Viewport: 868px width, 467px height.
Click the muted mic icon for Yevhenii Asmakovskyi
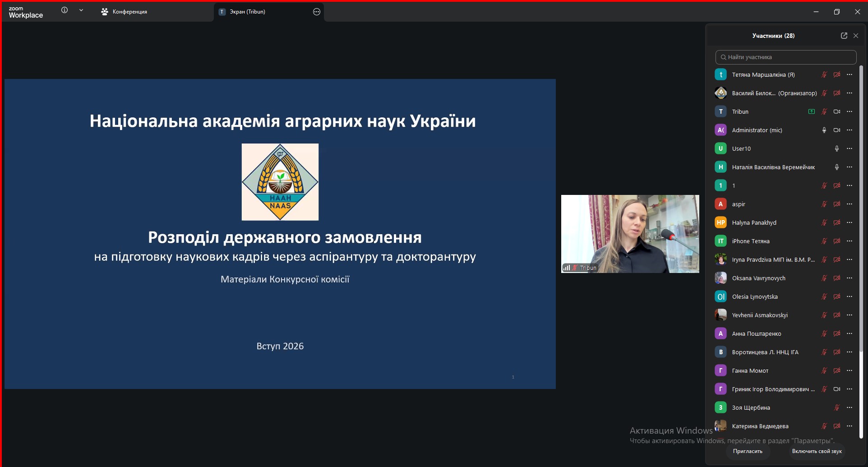[x=824, y=315]
